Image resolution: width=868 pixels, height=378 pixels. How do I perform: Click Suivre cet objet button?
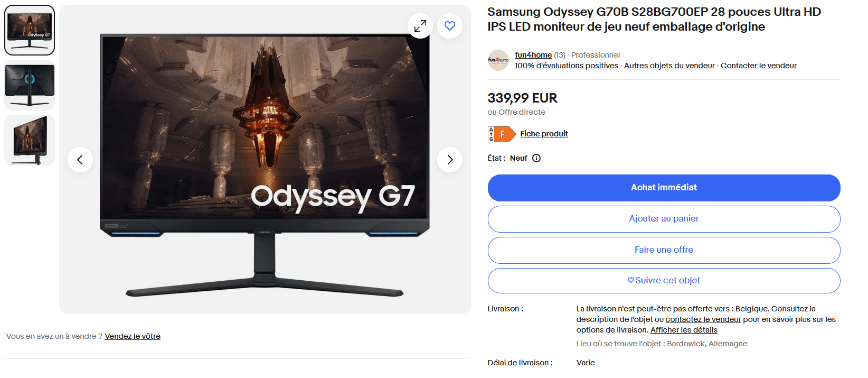pyautogui.click(x=664, y=281)
